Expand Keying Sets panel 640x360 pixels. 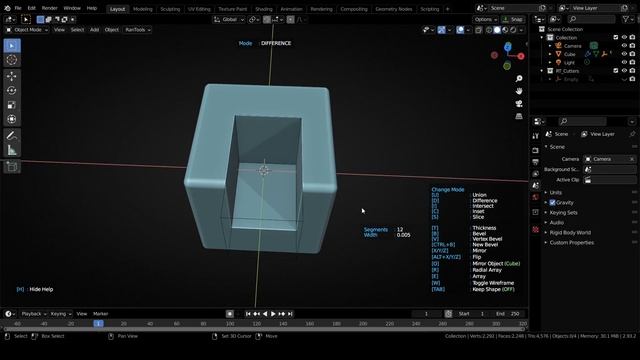pyautogui.click(x=563, y=213)
